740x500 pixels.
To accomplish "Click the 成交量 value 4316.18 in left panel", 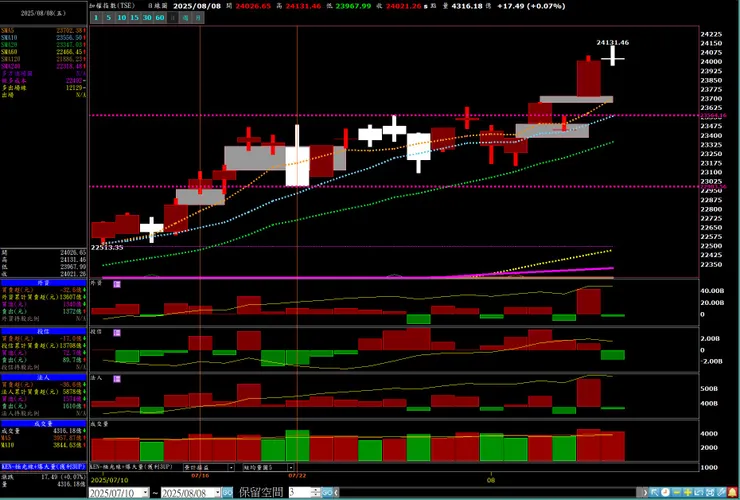I will point(68,431).
